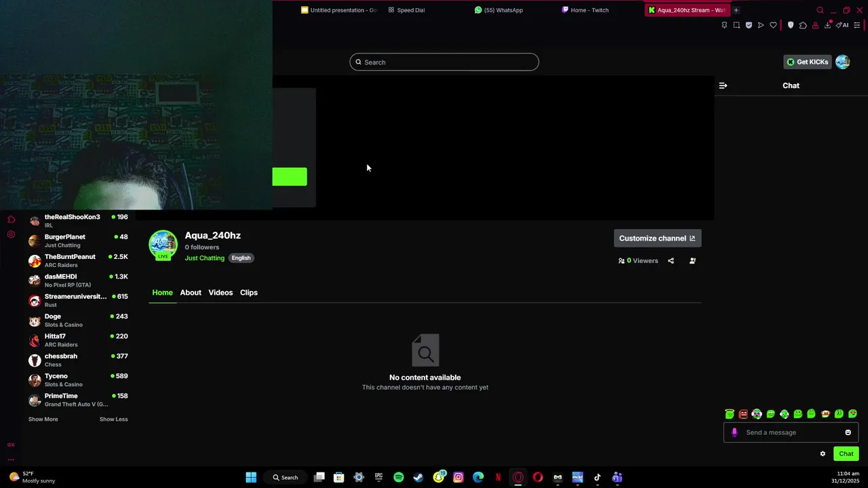This screenshot has width=868, height=488.
Task: Open Instagram from the taskbar
Action: (x=458, y=477)
